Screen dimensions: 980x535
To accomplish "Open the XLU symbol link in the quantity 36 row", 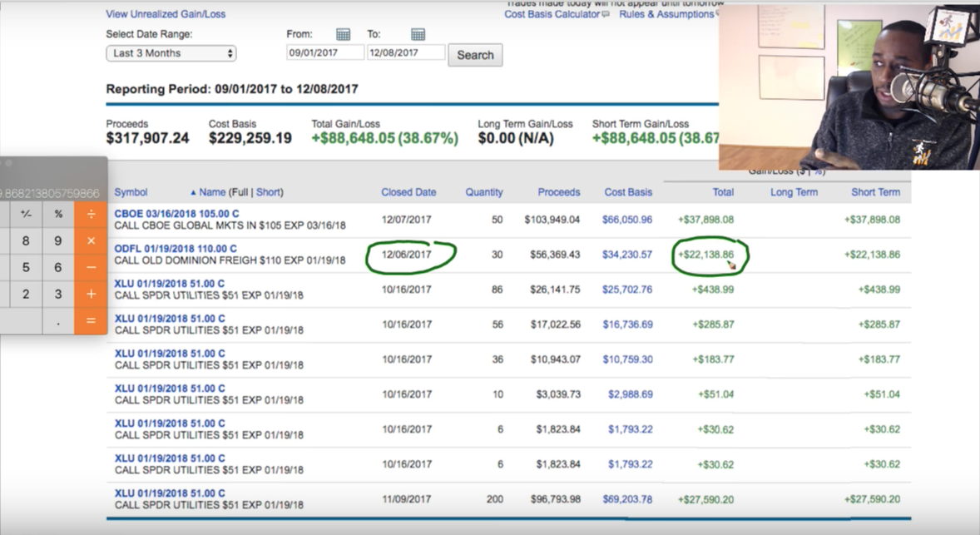I will pos(170,354).
